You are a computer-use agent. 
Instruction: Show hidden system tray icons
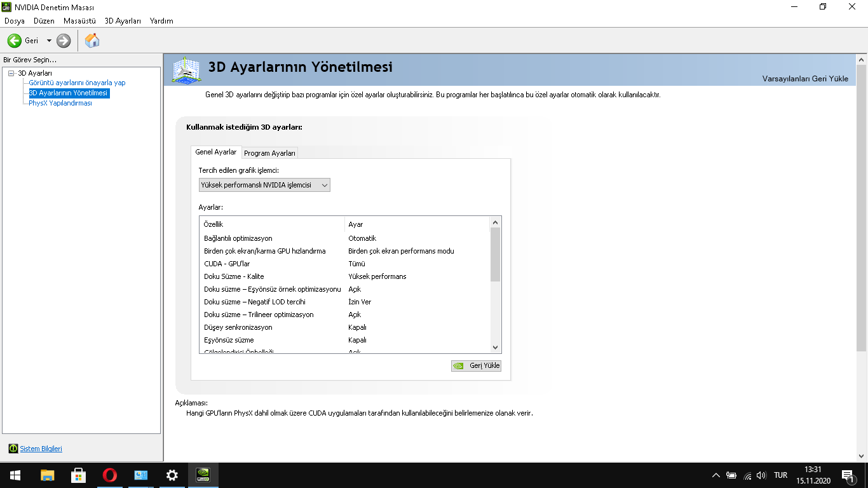point(716,475)
